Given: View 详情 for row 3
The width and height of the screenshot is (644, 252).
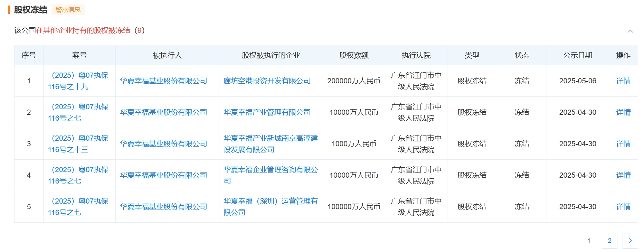Looking at the screenshot, I should [623, 144].
